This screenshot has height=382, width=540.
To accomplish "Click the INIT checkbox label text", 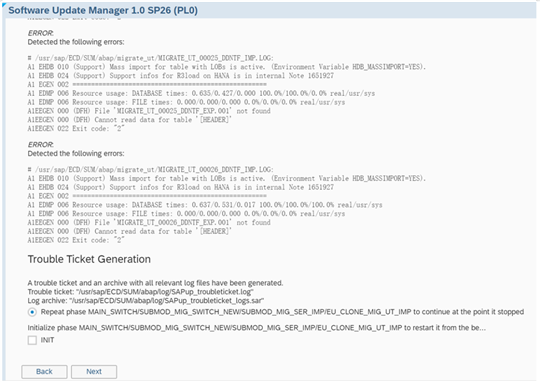I will pos(47,340).
